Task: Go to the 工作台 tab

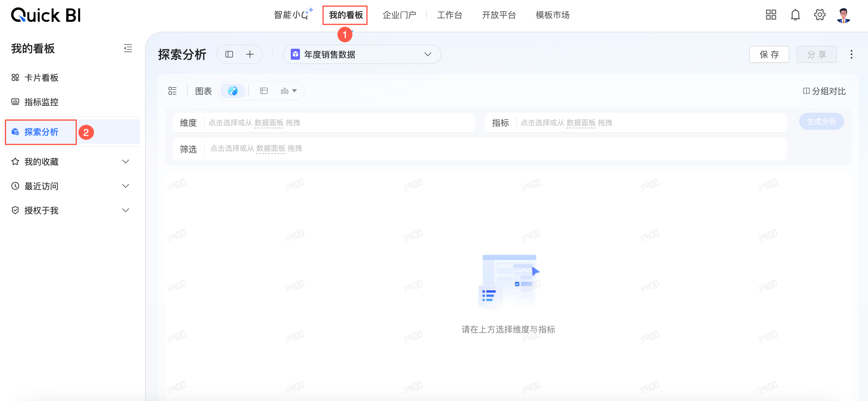Action: click(449, 15)
